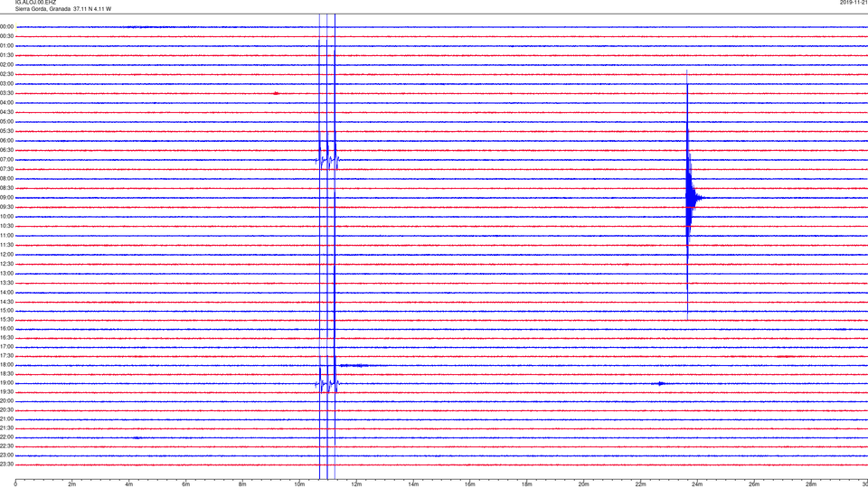This screenshot has width=868, height=488.
Task: Click the 22m tick on time axis
Action: click(x=640, y=484)
